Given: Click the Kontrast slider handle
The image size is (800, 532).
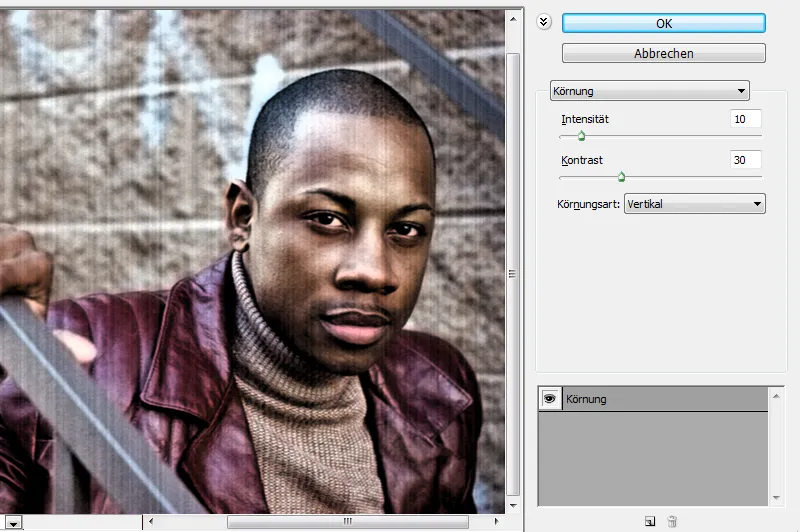Looking at the screenshot, I should [x=621, y=177].
